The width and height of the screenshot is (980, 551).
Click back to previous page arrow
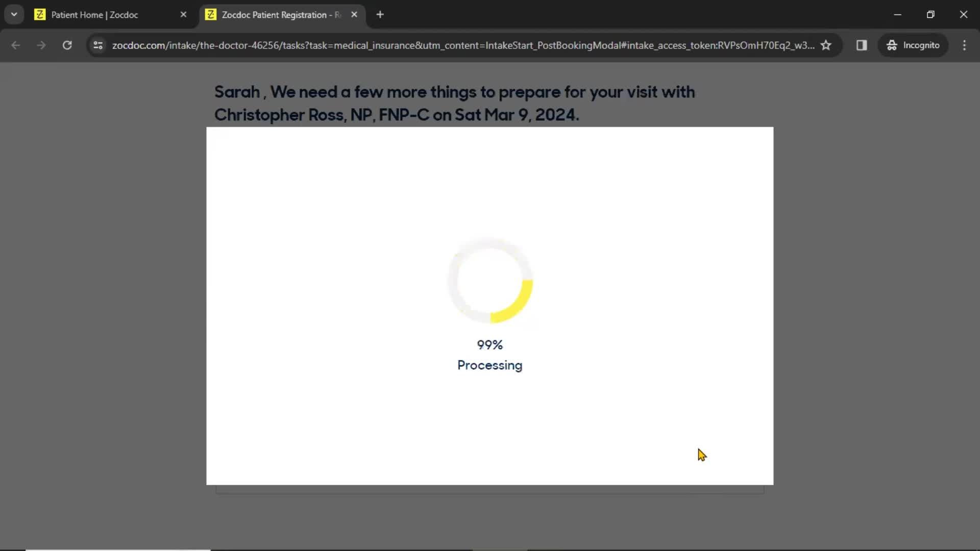point(15,45)
